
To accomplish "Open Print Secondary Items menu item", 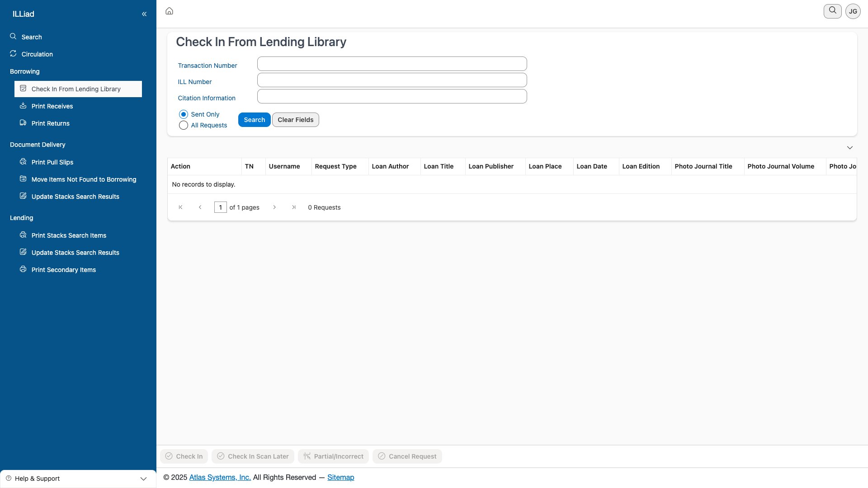I will coord(64,270).
